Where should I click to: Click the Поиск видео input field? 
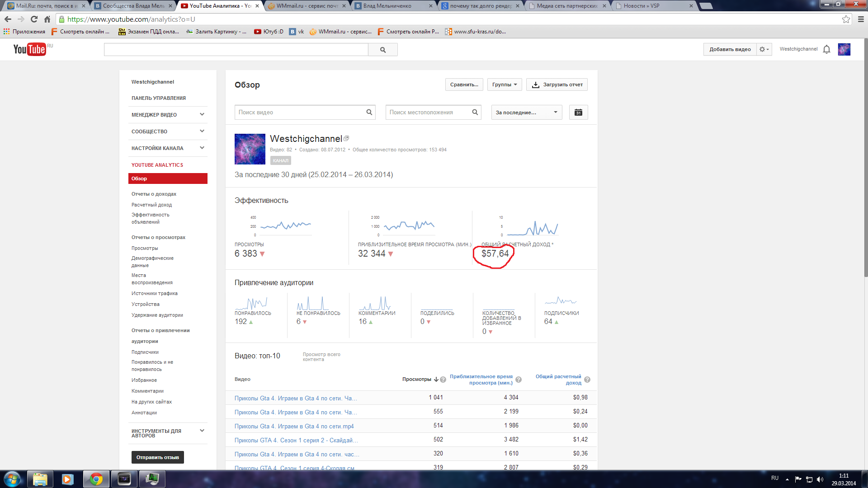pos(305,113)
